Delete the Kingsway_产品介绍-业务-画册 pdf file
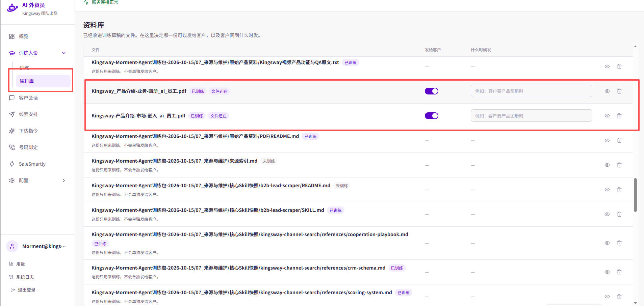 click(619, 91)
